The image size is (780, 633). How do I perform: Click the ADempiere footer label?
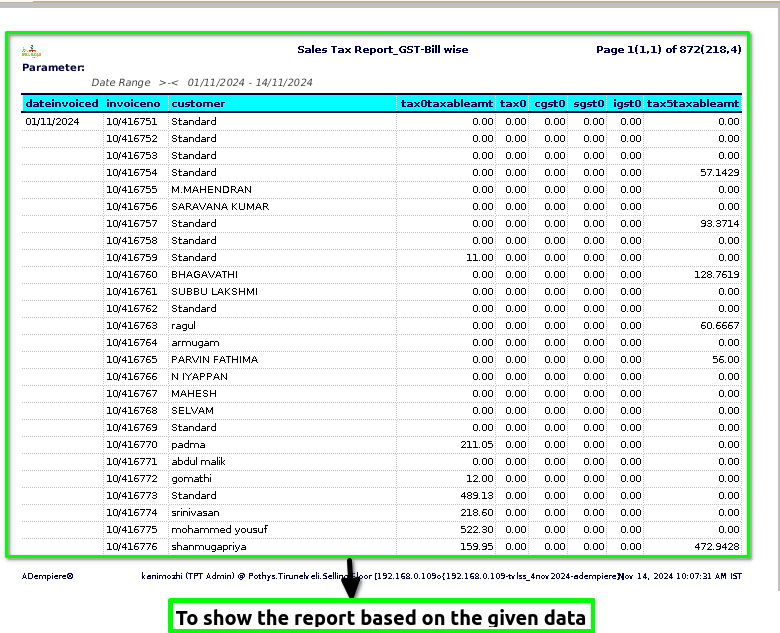(x=47, y=576)
